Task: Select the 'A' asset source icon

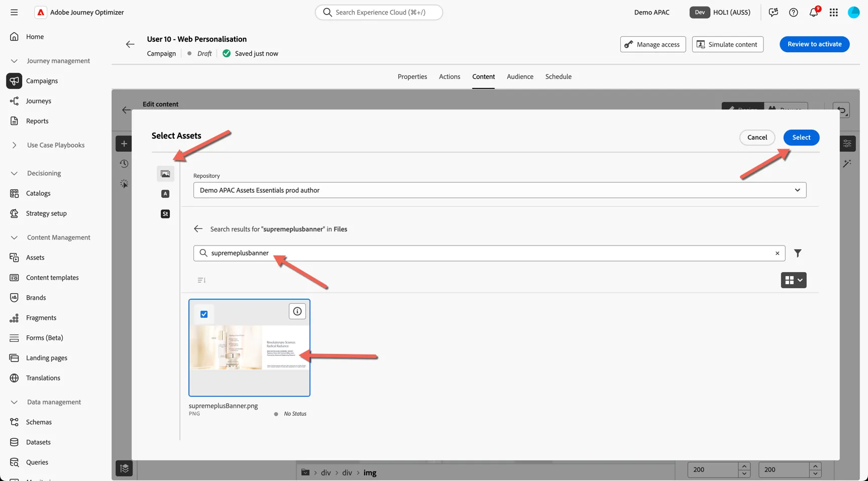Action: 165,194
